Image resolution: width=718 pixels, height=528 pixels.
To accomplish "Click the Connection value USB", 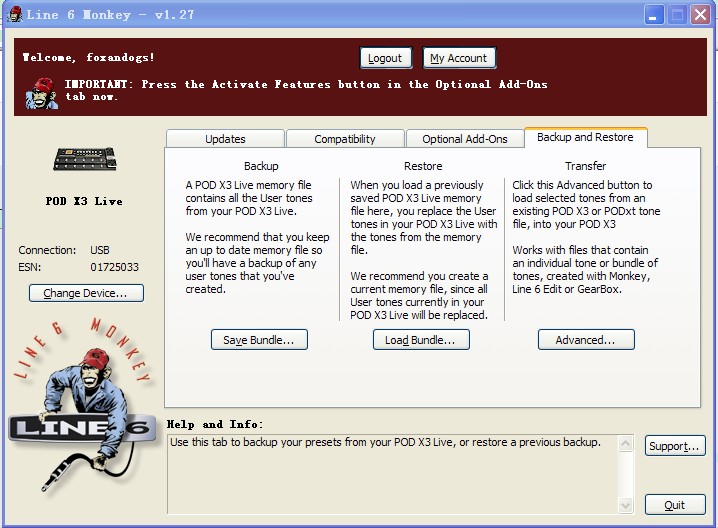I will (x=100, y=250).
